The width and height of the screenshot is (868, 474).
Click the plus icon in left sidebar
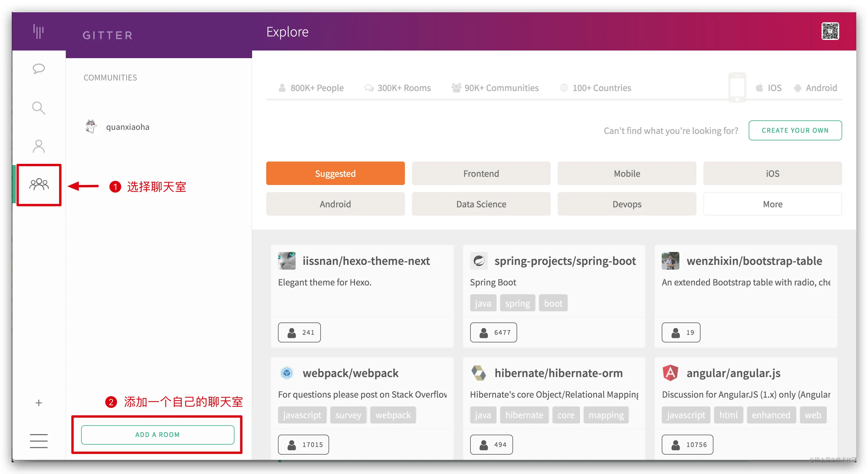click(39, 403)
